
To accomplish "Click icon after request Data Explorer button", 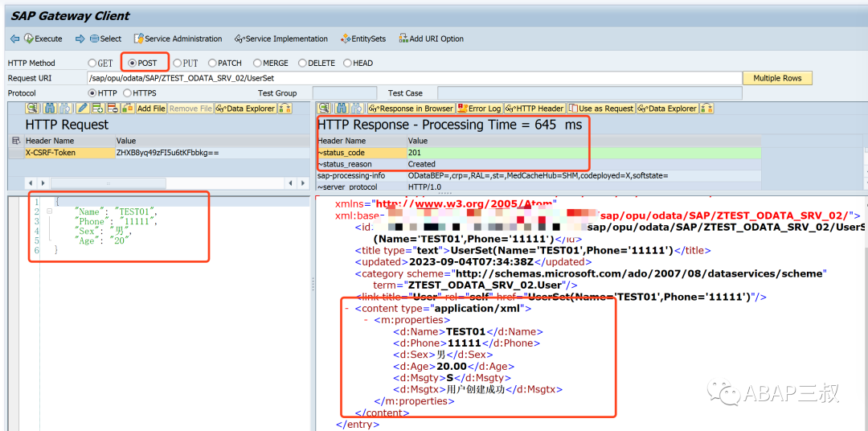I will pos(285,108).
